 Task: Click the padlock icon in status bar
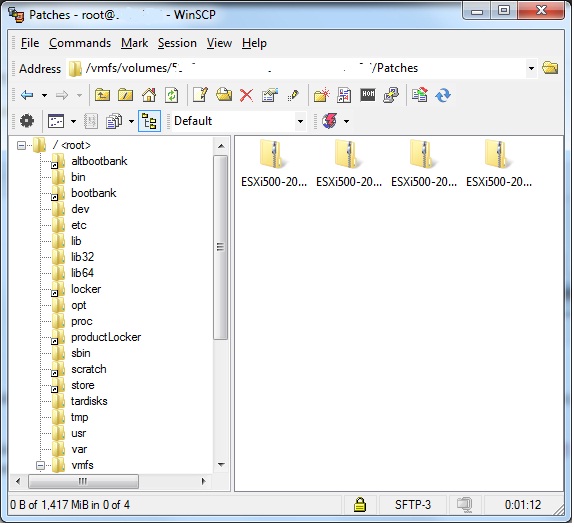pyautogui.click(x=360, y=505)
